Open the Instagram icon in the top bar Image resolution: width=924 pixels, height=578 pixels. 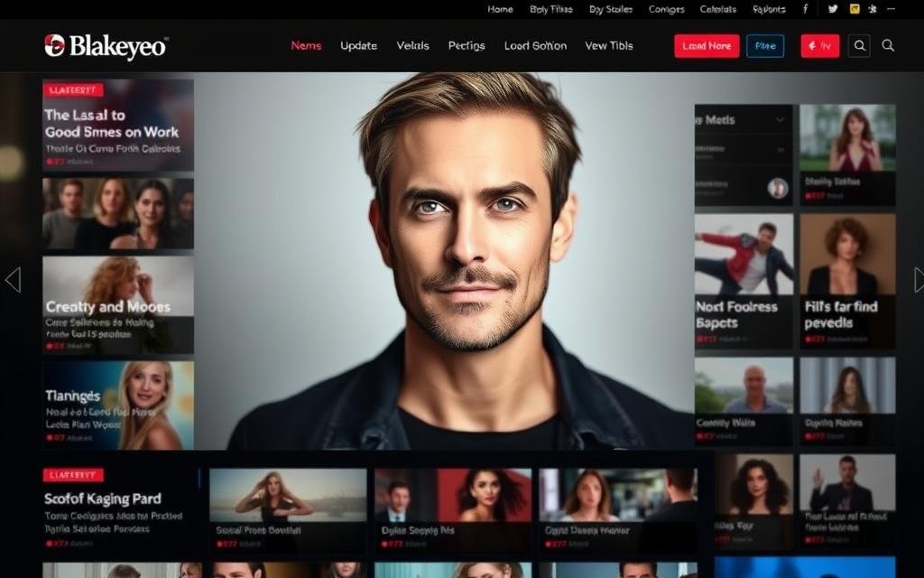pyautogui.click(x=854, y=9)
